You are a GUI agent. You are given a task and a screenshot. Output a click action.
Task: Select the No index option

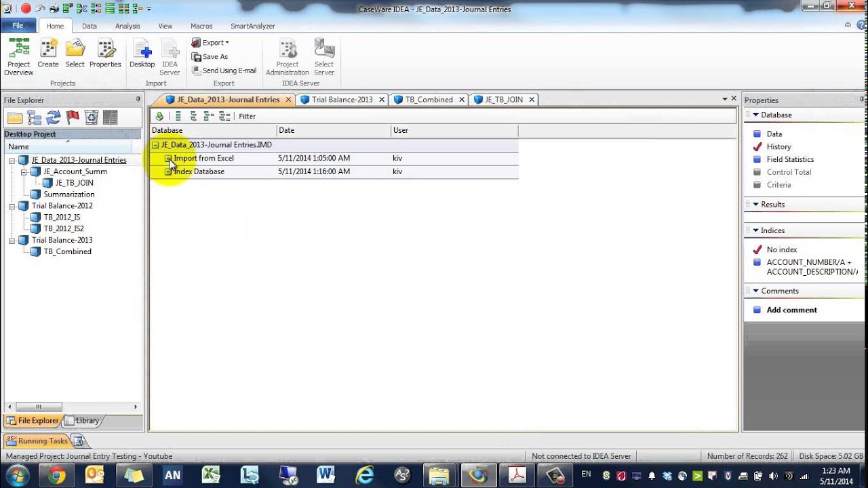[782, 249]
